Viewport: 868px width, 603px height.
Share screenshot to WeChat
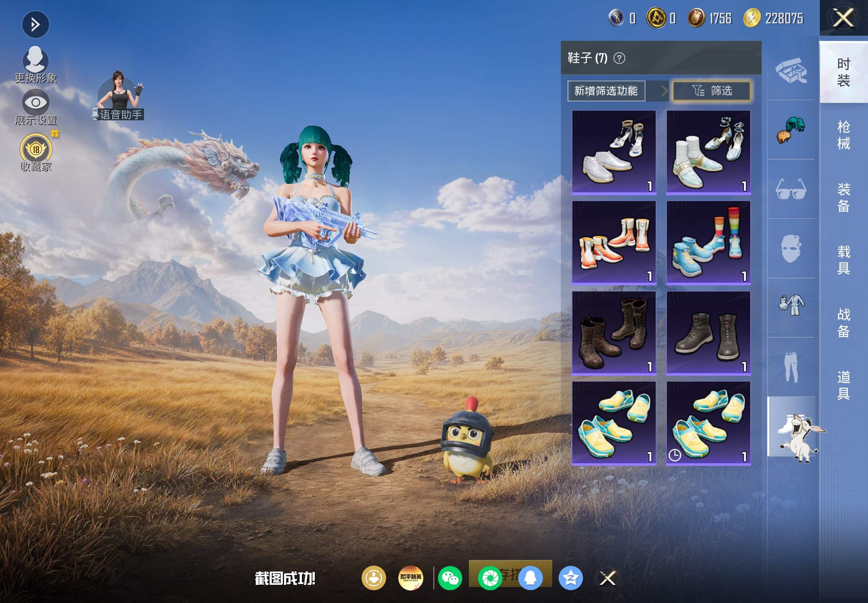pos(450,578)
